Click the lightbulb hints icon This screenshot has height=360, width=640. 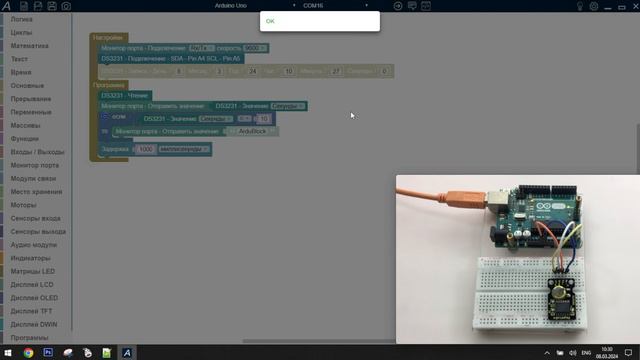tap(580, 6)
